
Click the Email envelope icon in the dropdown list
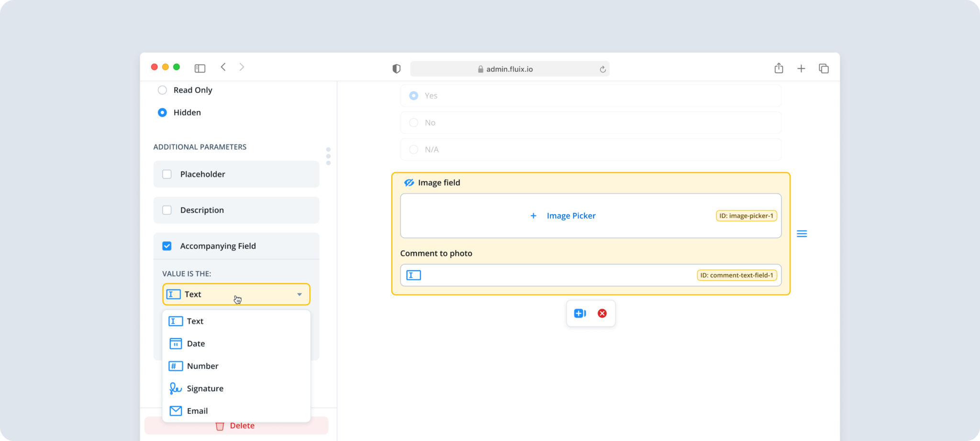(175, 410)
